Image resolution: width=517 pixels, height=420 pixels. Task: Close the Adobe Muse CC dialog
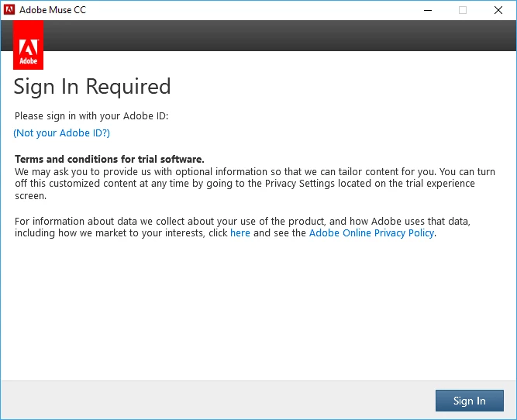pyautogui.click(x=498, y=10)
